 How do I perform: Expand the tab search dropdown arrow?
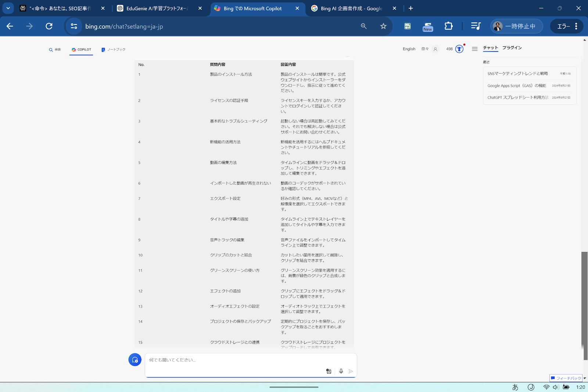click(8, 8)
